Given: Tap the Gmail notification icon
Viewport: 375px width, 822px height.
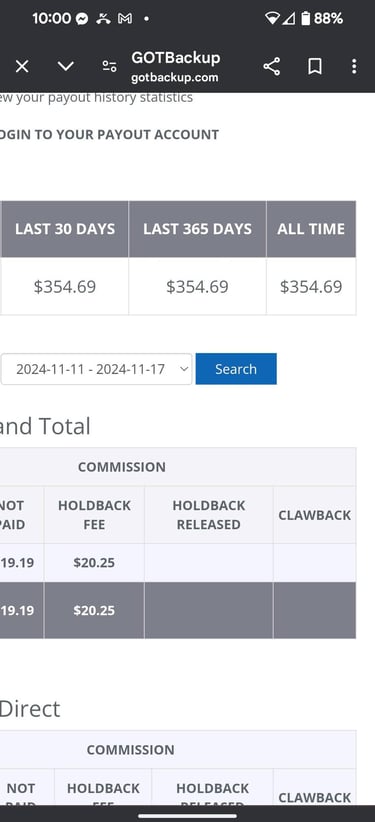Looking at the screenshot, I should (x=125, y=19).
